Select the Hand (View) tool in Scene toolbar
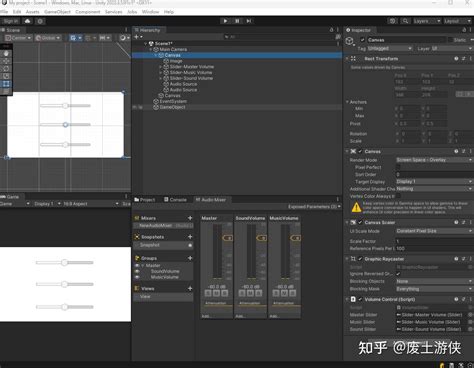Image resolution: width=474 pixels, height=368 pixels. click(x=6, y=53)
